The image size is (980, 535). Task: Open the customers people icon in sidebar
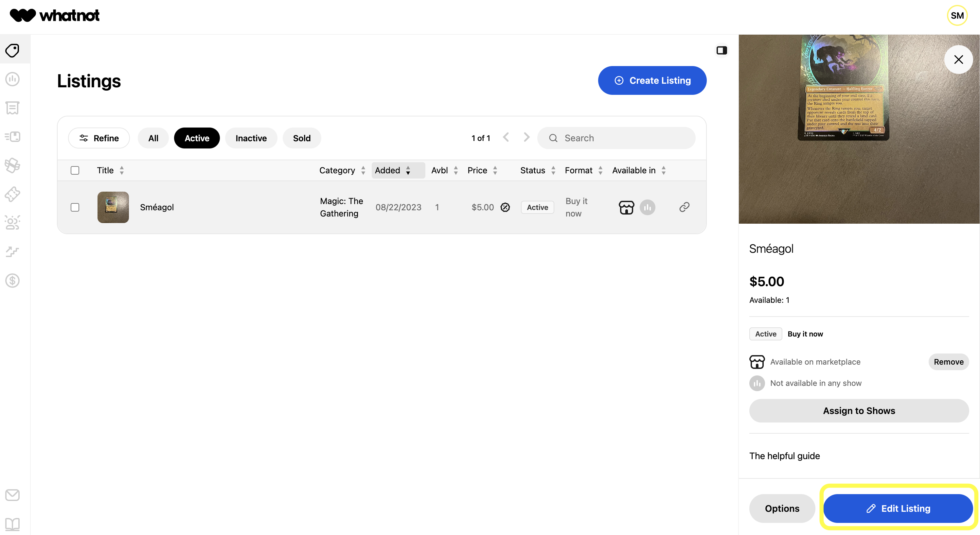[x=12, y=223]
